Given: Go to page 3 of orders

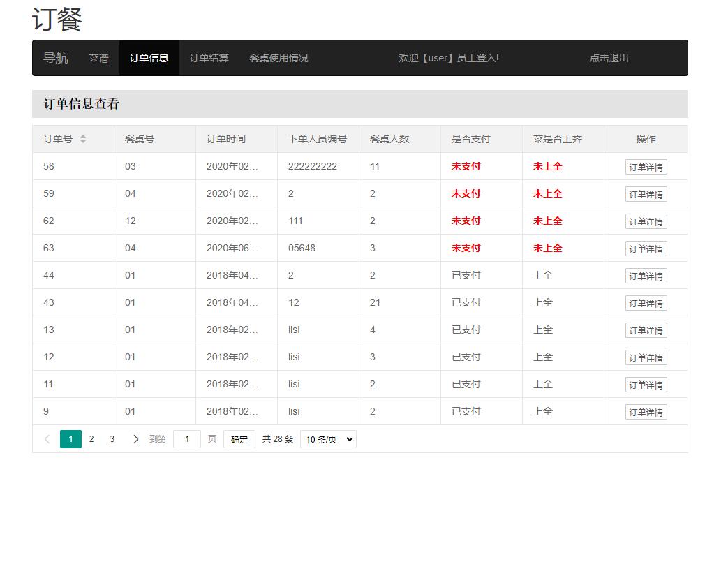Looking at the screenshot, I should point(112,439).
